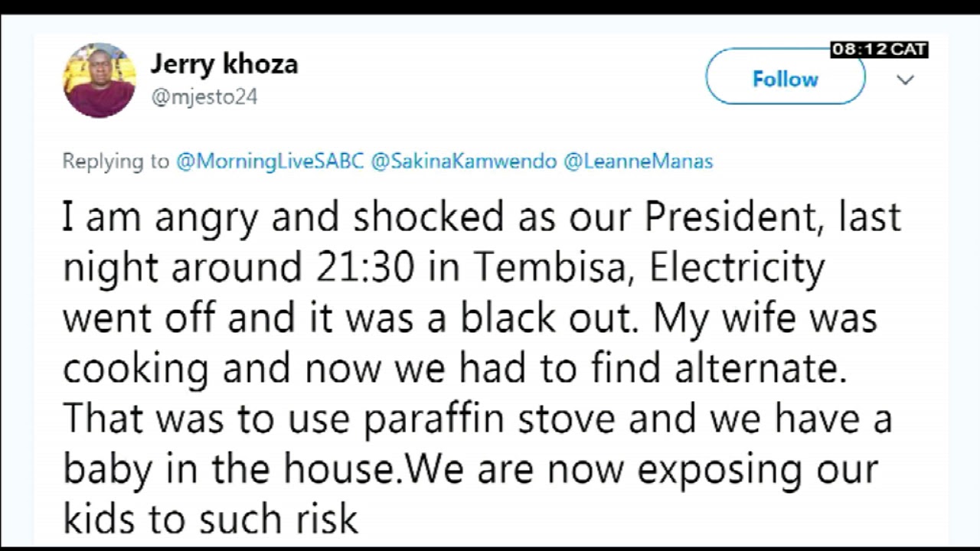Click the word 'Electricity' in the tweet
980x551 pixels.
point(737,267)
